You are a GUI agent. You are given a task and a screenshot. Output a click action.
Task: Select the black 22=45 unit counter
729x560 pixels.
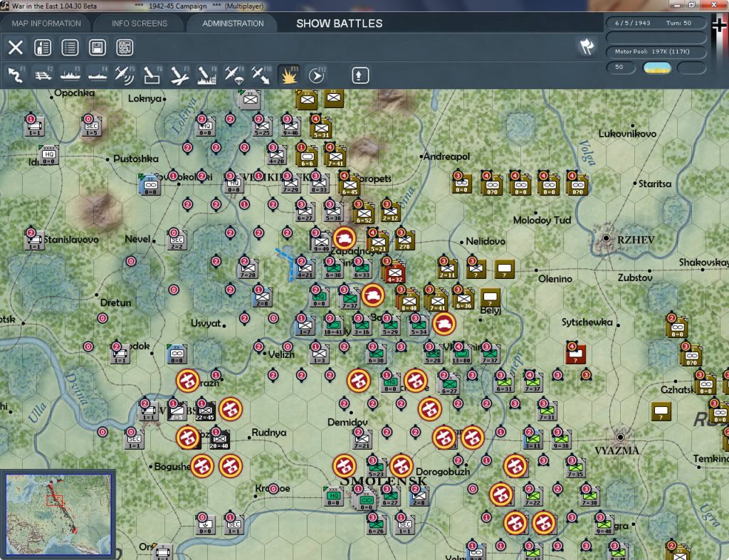(x=205, y=411)
